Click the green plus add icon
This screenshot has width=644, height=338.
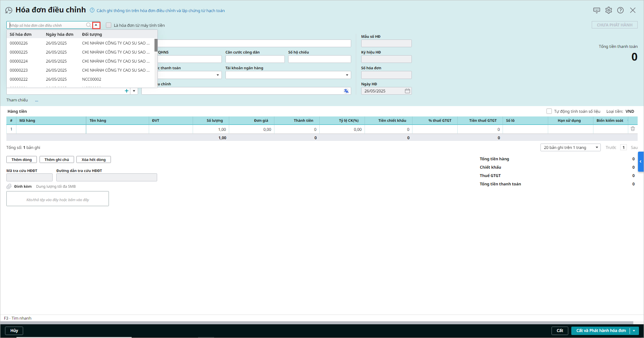click(x=127, y=91)
